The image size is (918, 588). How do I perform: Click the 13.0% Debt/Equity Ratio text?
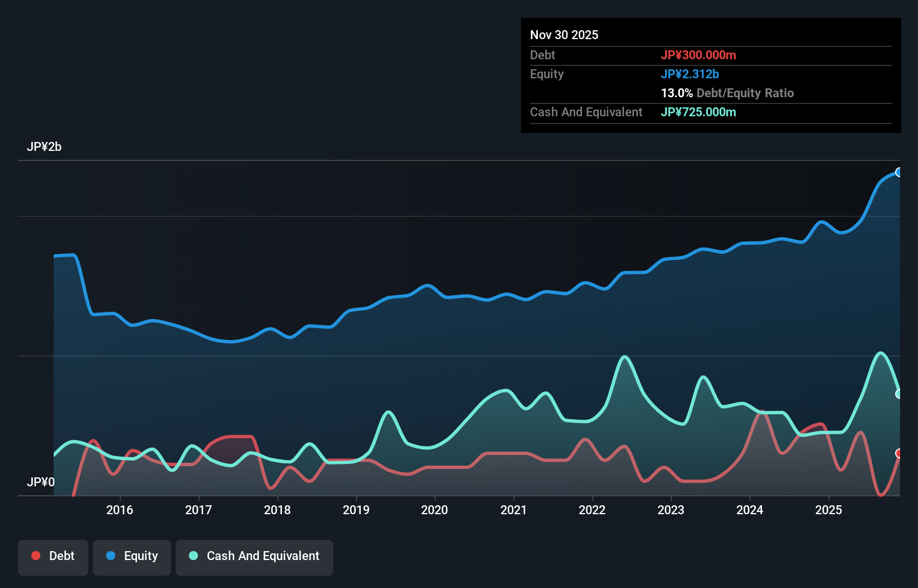[x=727, y=93]
